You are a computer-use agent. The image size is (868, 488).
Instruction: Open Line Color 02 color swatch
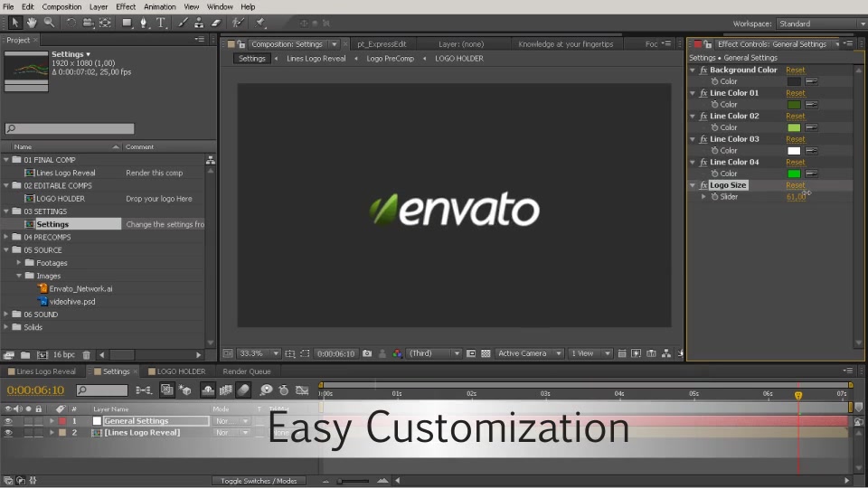coord(794,127)
